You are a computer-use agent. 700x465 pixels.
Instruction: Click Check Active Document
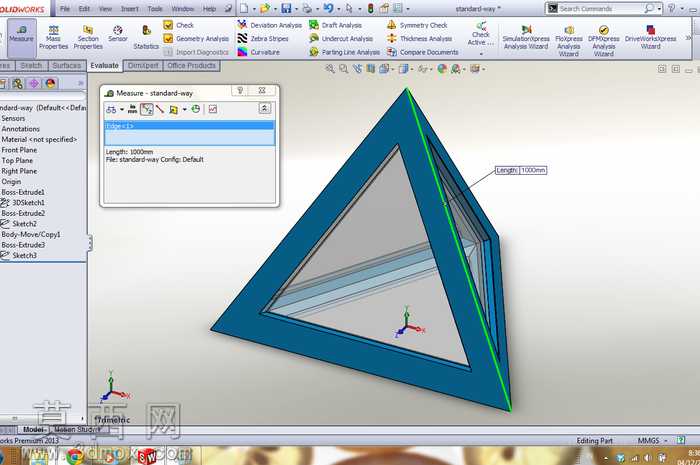[481, 34]
